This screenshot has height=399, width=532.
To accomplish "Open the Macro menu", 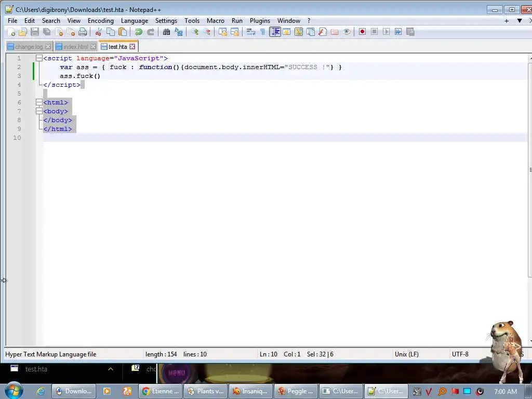I will tap(216, 21).
